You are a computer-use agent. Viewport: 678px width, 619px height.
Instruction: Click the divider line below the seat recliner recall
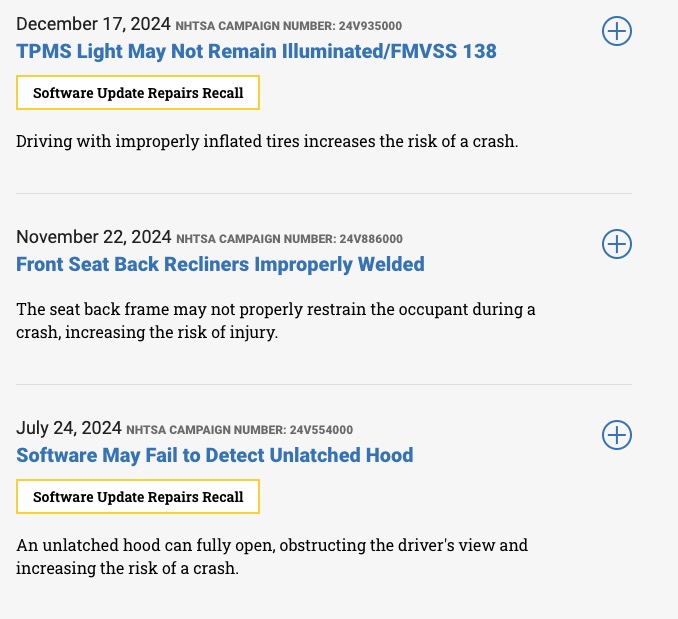pyautogui.click(x=324, y=384)
